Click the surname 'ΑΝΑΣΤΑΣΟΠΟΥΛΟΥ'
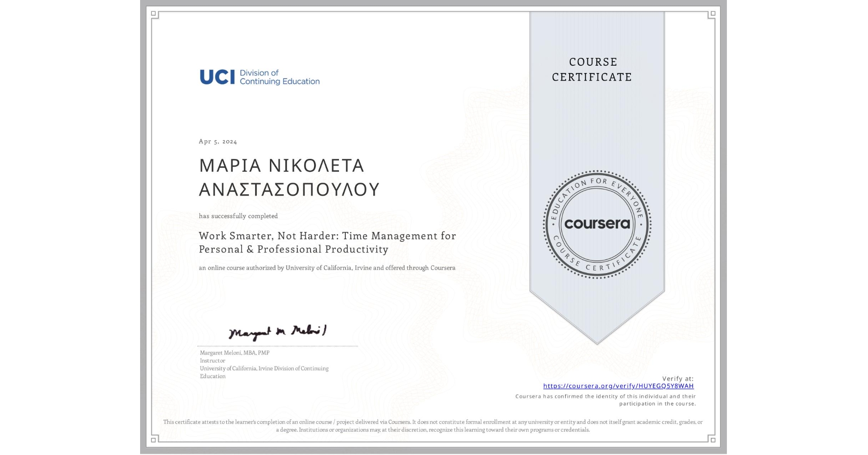868x455 pixels. [x=289, y=189]
